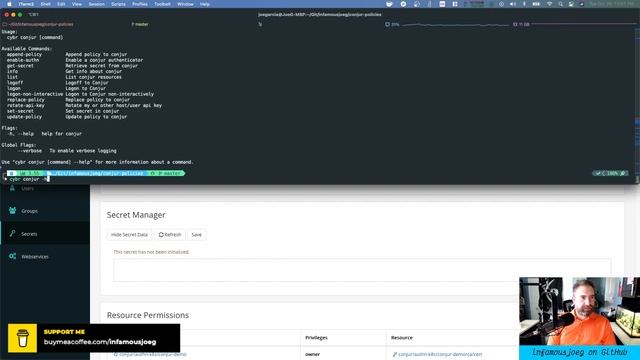Click the terminal status bar git branch 'master'
Image resolution: width=640 pixels, height=360 pixels.
(140, 24)
